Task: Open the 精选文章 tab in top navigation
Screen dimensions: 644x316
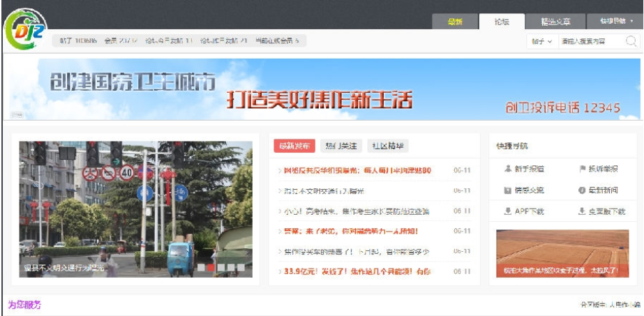Action: coord(555,22)
